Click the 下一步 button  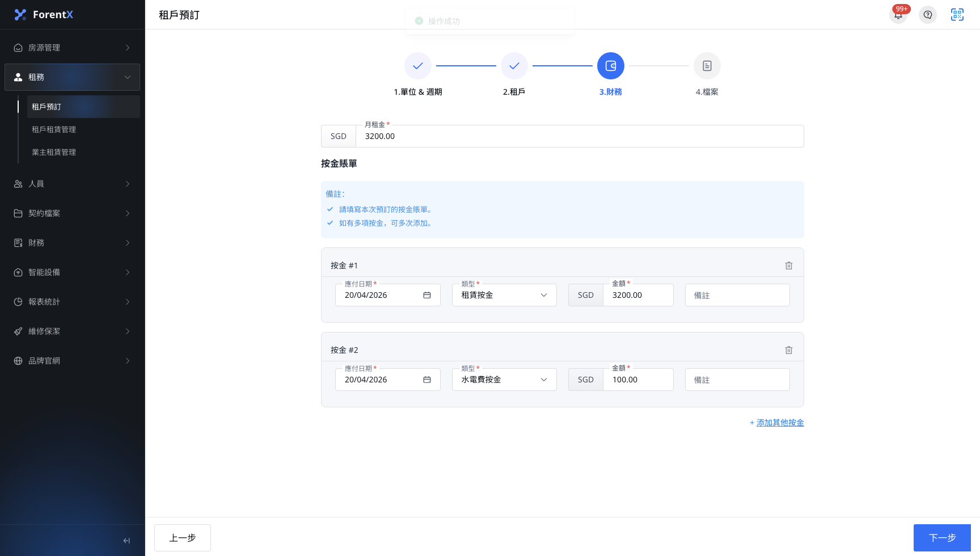[x=942, y=538]
